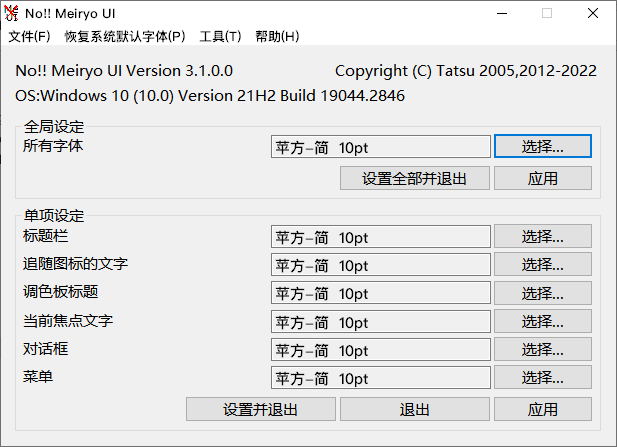Image resolution: width=617 pixels, height=447 pixels.
Task: Select font for 菜单 row
Action: pos(543,377)
